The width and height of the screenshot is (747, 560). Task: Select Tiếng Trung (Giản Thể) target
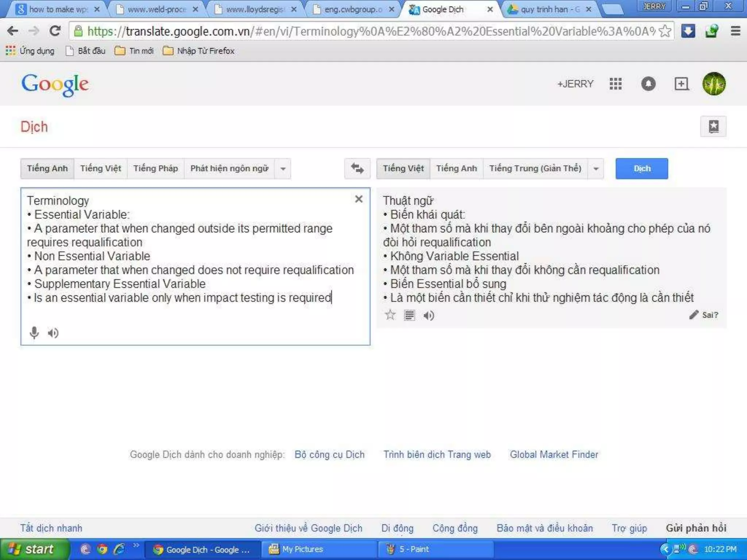(535, 168)
